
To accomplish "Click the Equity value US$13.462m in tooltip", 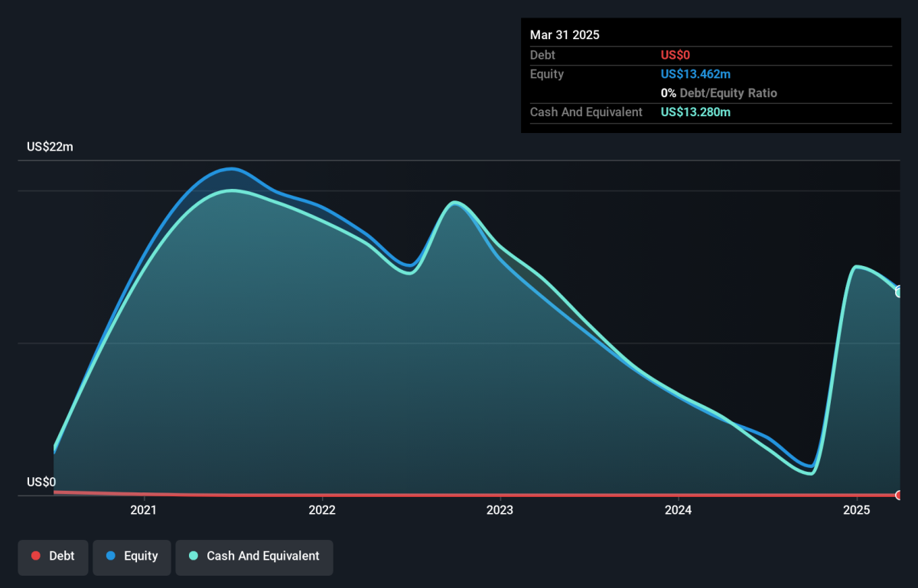I will (x=695, y=74).
